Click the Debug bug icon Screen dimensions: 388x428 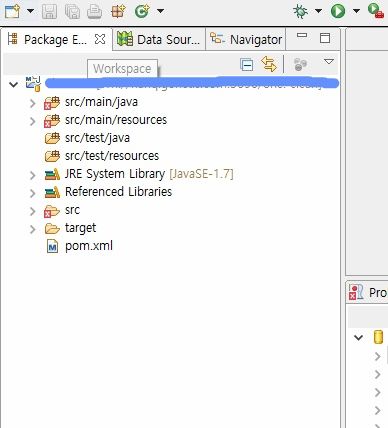301,11
